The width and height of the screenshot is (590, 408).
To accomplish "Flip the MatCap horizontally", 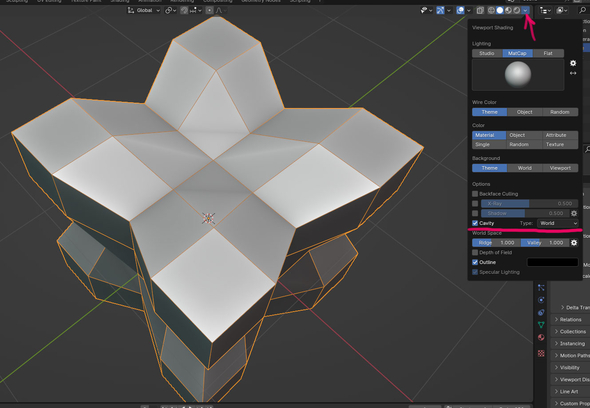I will (x=573, y=73).
